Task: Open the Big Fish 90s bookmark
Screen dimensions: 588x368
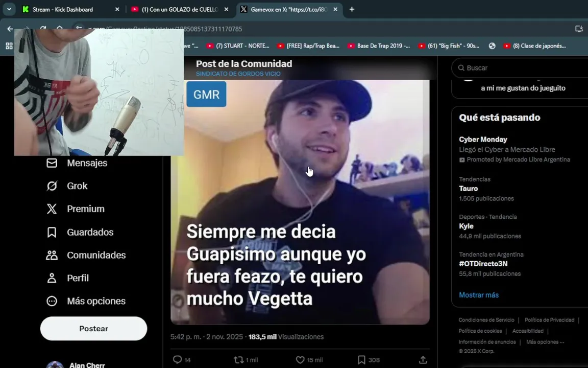Action: pos(449,46)
